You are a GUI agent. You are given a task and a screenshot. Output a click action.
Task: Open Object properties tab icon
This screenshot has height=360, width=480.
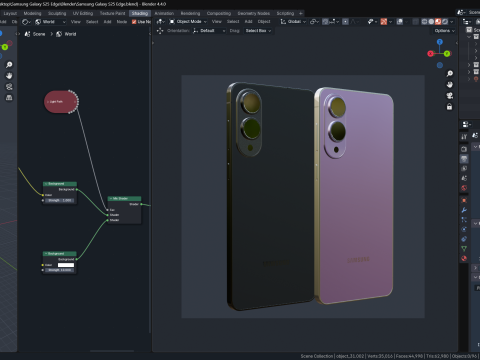(x=464, y=200)
